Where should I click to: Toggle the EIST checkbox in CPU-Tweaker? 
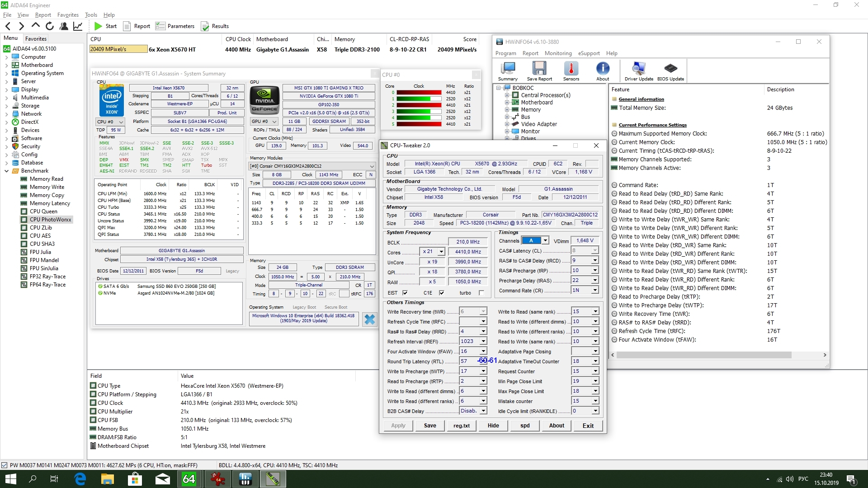[405, 293]
